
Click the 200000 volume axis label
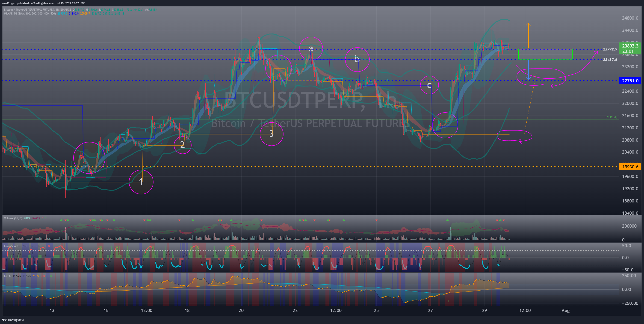[x=629, y=226]
